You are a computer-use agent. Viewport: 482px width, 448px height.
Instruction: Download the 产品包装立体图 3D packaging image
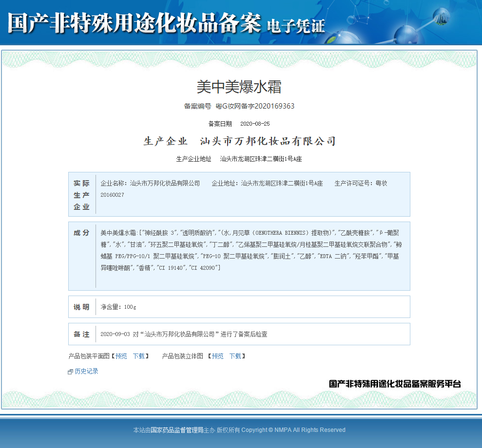(234, 356)
